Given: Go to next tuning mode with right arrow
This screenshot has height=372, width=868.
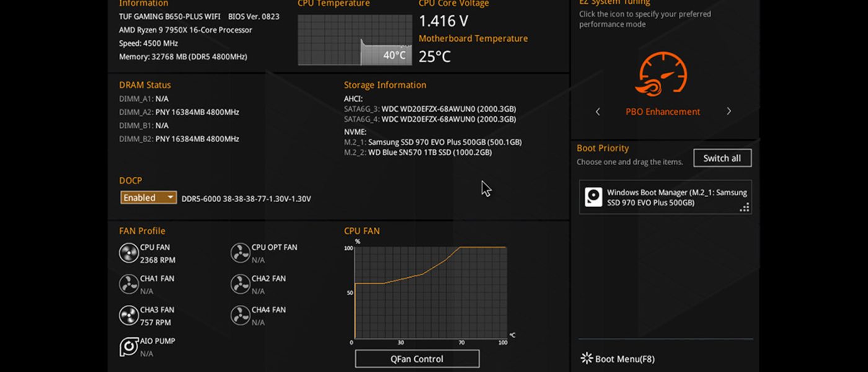Looking at the screenshot, I should 728,112.
